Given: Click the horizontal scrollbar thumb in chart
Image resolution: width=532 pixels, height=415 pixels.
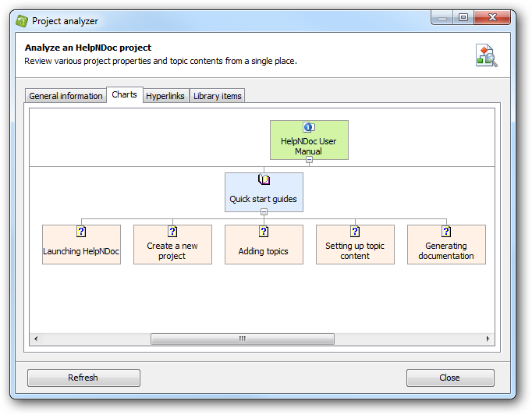Looking at the screenshot, I should point(243,339).
